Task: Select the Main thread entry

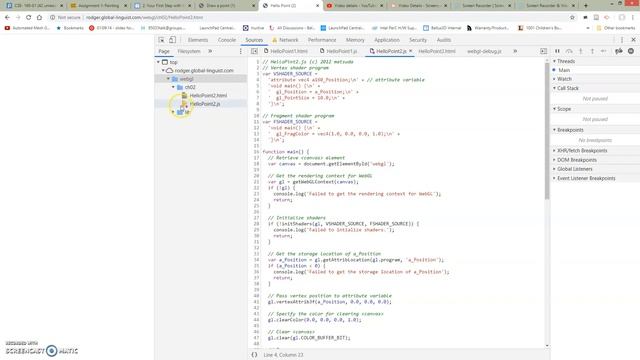Action: [x=564, y=70]
